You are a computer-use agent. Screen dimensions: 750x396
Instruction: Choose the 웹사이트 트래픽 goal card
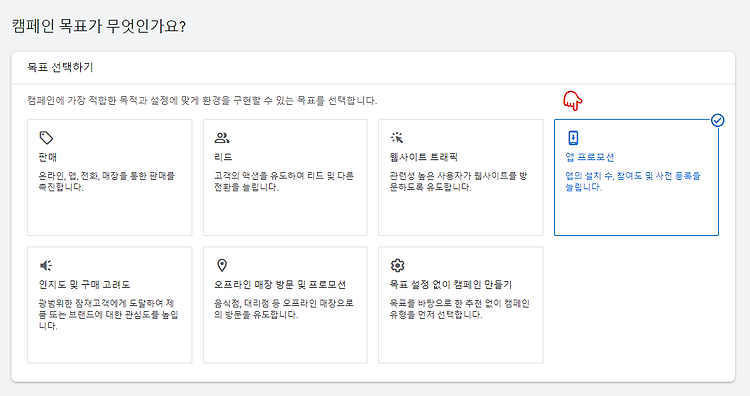(461, 177)
